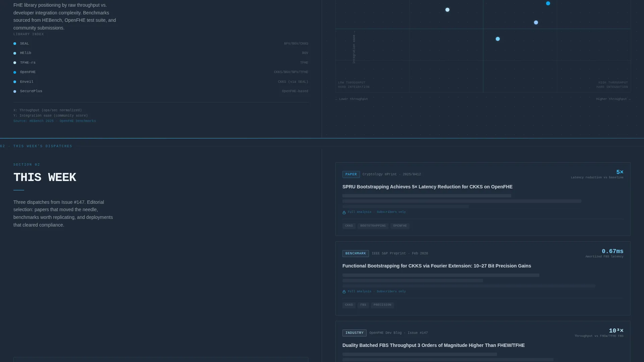Click the 0.67ms amortized FBS latency stat
This screenshot has height=362, width=644.
coord(612,251)
